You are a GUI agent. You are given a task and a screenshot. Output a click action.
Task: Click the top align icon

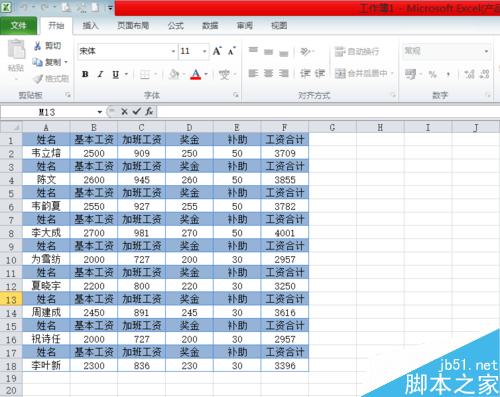click(x=253, y=51)
